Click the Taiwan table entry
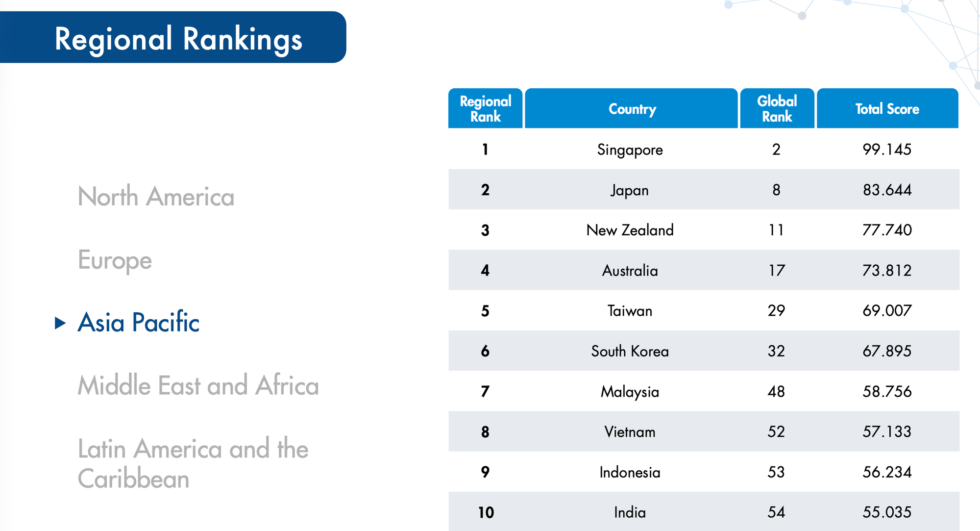 (630, 311)
